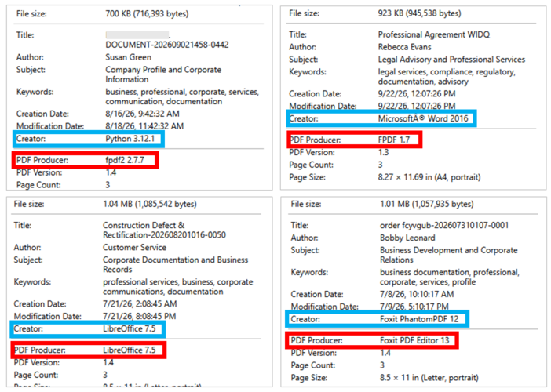551x392 pixels.
Task: Click subject Company Profile and Corporate Information
Action: pyautogui.click(x=163, y=74)
